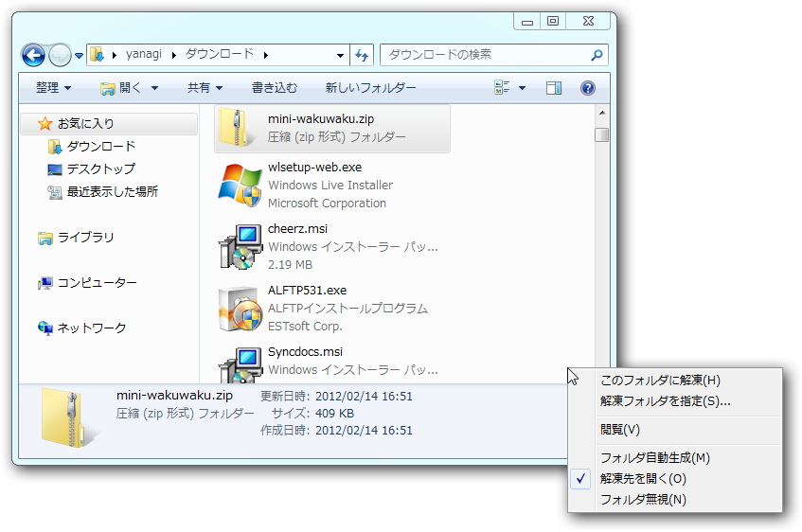Image resolution: width=802 pixels, height=532 pixels.
Task: Click the ネットワーク globe icon
Action: (45, 328)
